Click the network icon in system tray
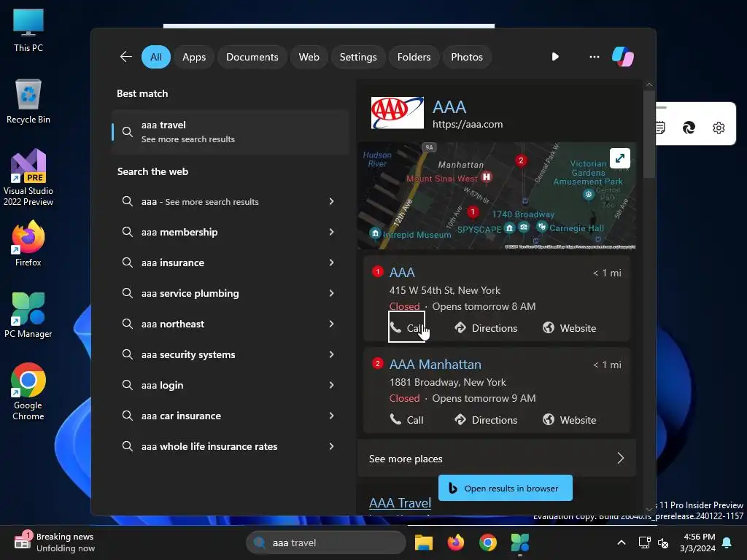 [x=644, y=542]
